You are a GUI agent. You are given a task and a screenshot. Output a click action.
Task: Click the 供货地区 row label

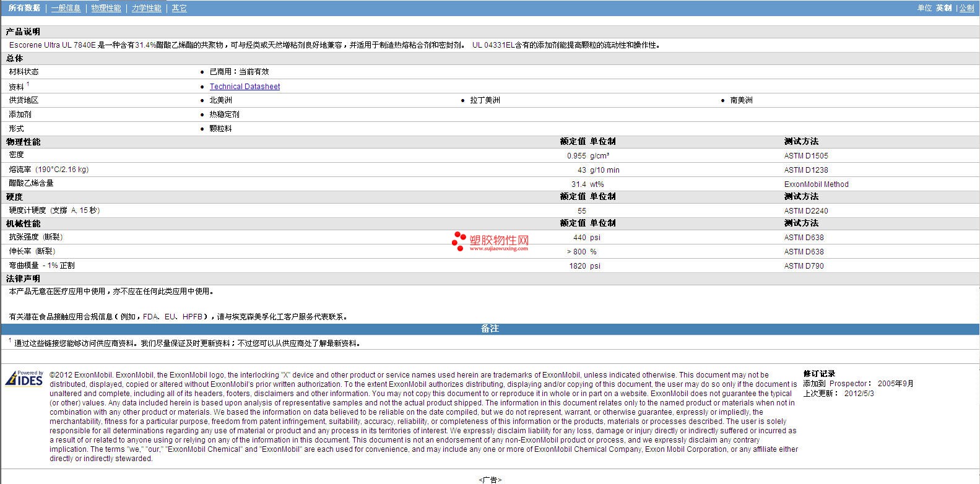(24, 100)
